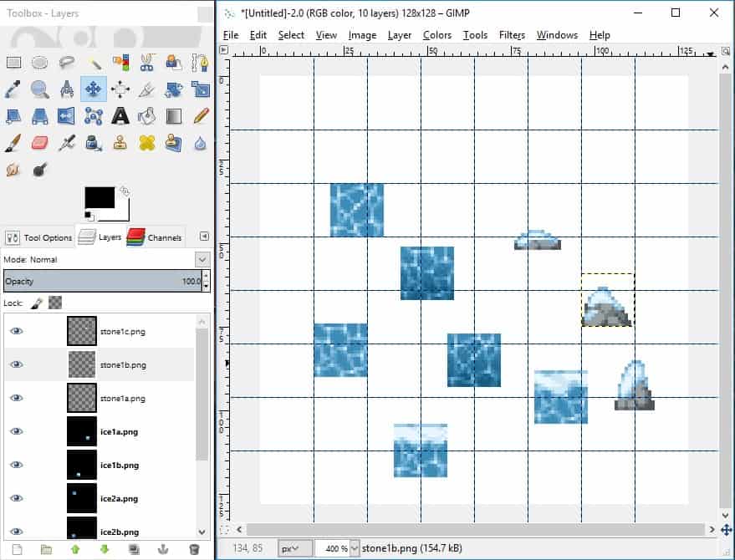
Task: Select the Select by Color tool
Action: coord(120,63)
